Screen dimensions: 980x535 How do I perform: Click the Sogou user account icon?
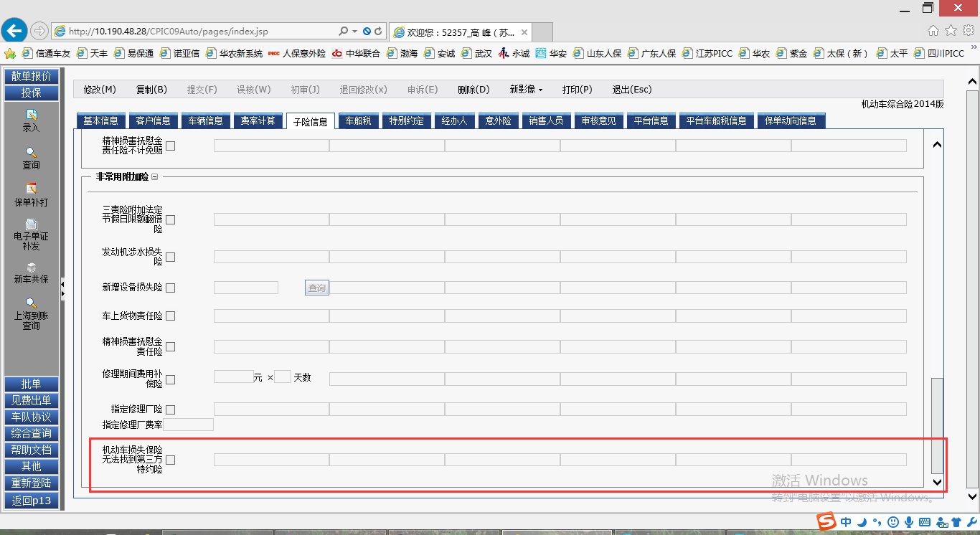[x=941, y=521]
